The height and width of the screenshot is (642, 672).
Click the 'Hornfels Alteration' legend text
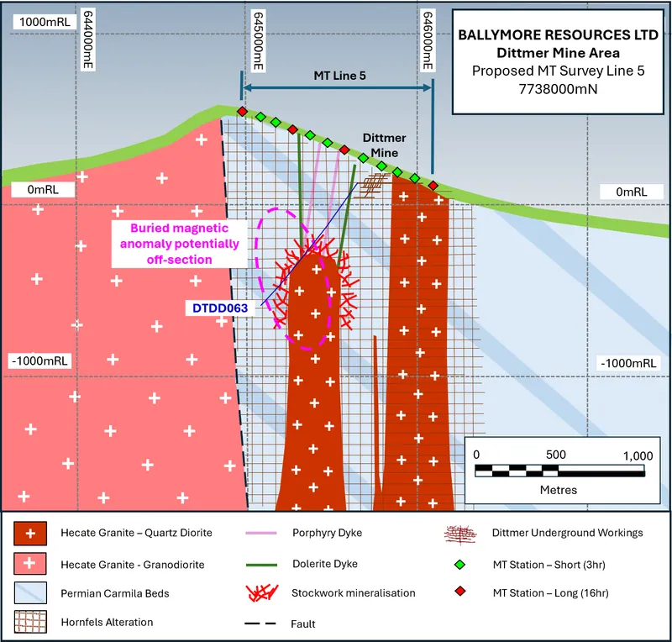click(x=107, y=623)
